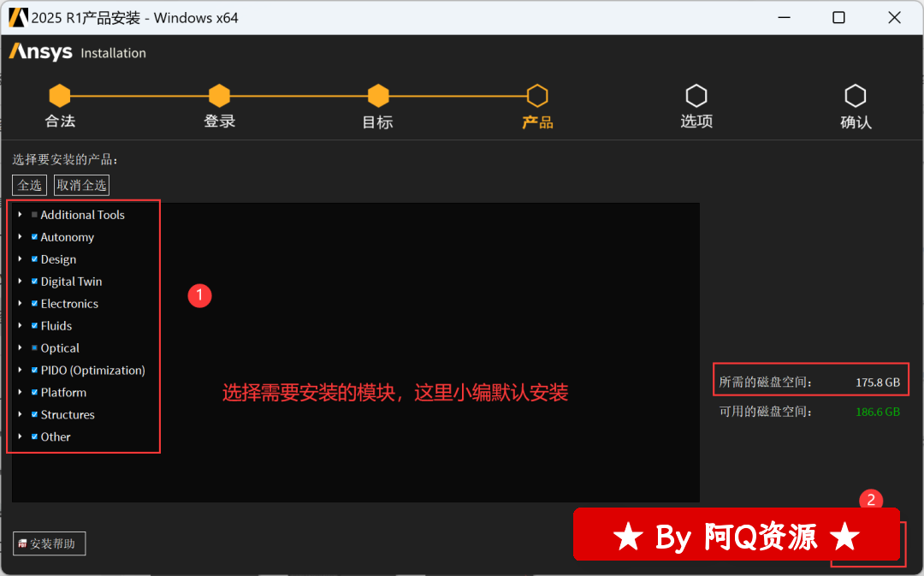Uncheck the PIDO (Optimization) checkbox
The width and height of the screenshot is (924, 576).
tap(34, 371)
